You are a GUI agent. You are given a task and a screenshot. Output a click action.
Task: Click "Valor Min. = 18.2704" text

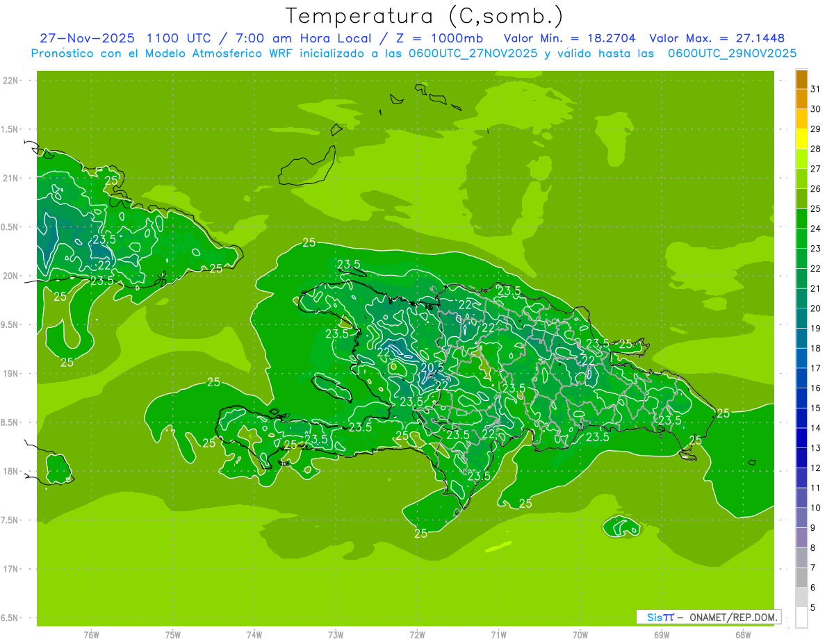point(569,38)
